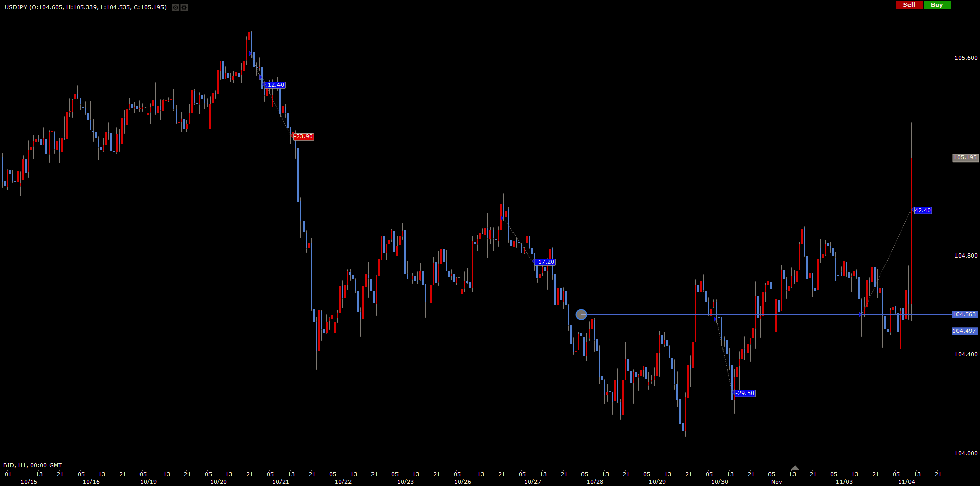Click the green Buy button
This screenshot has height=486, width=980.
pyautogui.click(x=937, y=5)
